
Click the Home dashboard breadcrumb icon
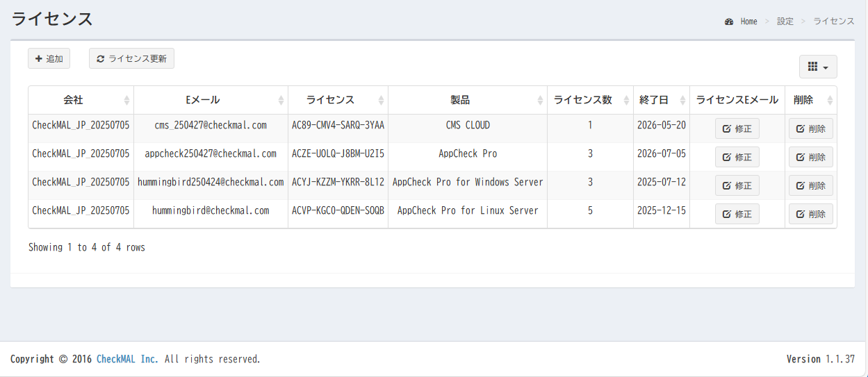729,22
